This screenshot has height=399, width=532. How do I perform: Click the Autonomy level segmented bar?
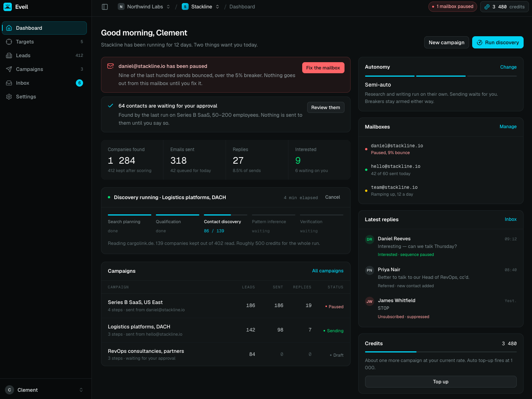(441, 76)
